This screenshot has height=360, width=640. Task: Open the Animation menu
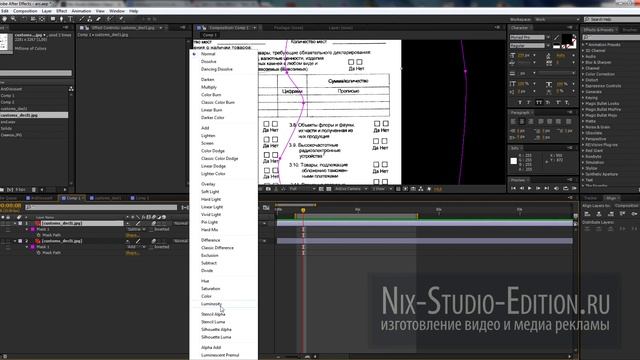click(x=81, y=11)
